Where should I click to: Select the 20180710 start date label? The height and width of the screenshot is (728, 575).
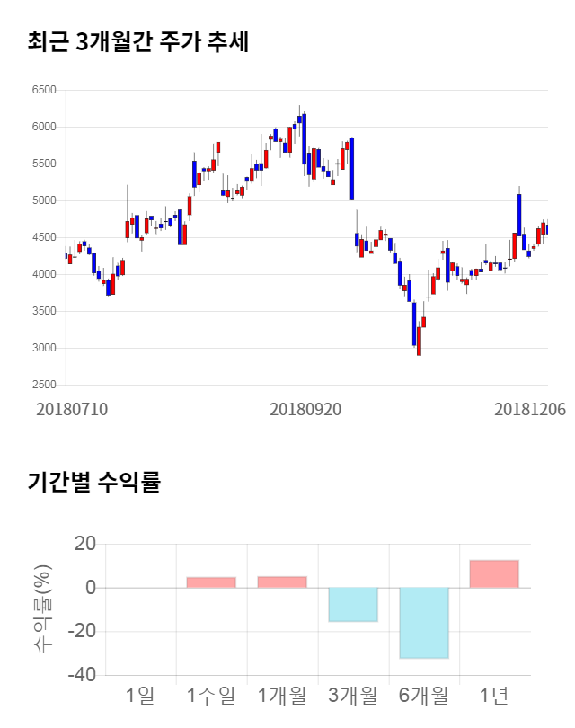[72, 409]
